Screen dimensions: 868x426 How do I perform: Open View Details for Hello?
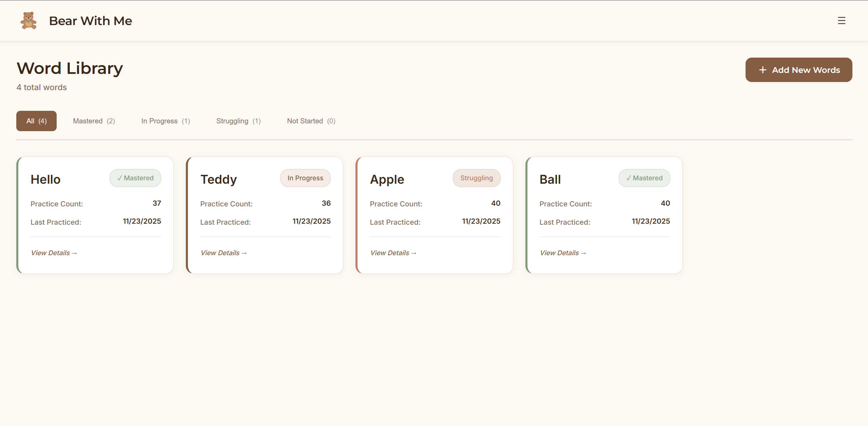(x=54, y=253)
